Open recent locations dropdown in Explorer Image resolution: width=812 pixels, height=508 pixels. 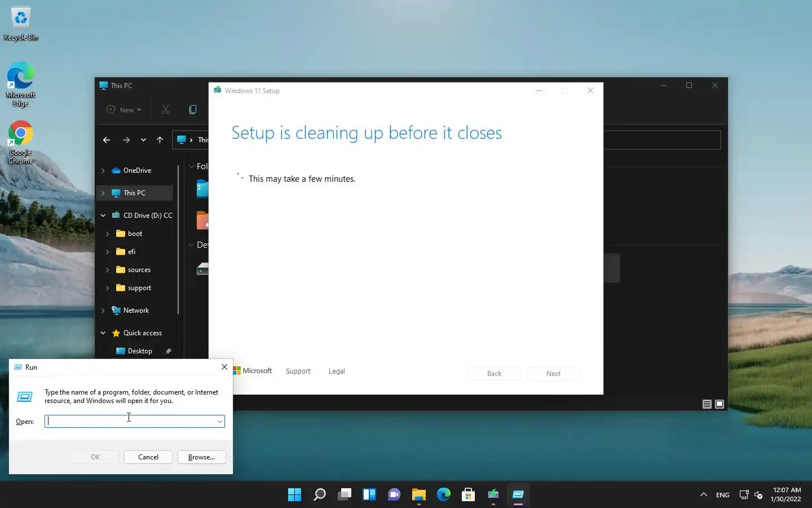pos(143,140)
